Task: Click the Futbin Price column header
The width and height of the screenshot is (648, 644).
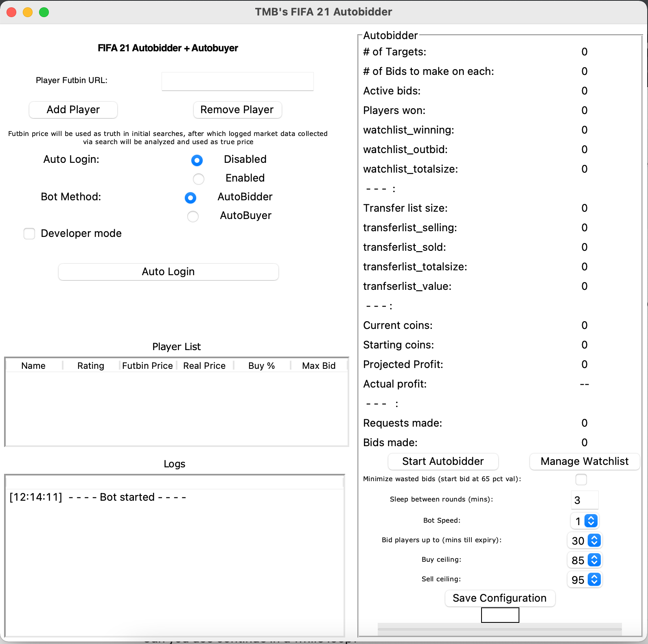Action: coord(148,366)
